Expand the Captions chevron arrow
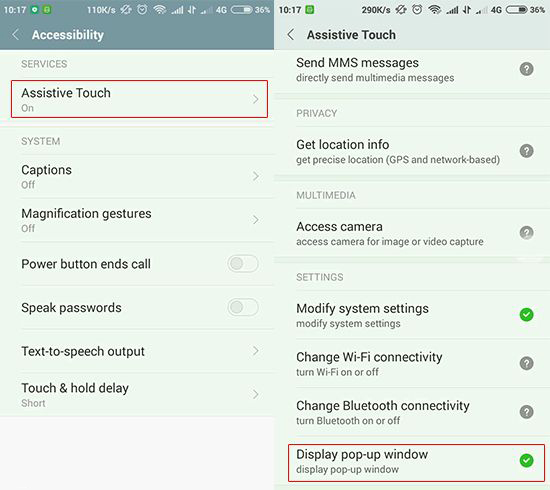550x490 pixels. coord(256,176)
